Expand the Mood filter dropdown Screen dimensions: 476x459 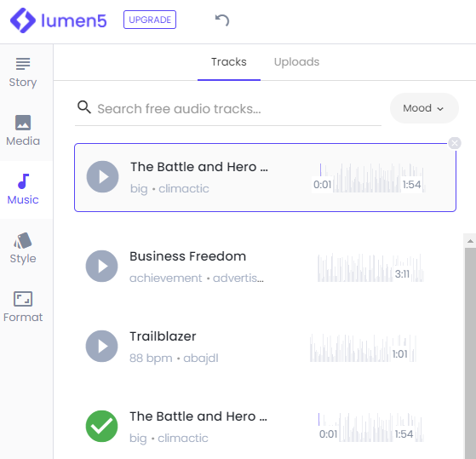pyautogui.click(x=424, y=108)
